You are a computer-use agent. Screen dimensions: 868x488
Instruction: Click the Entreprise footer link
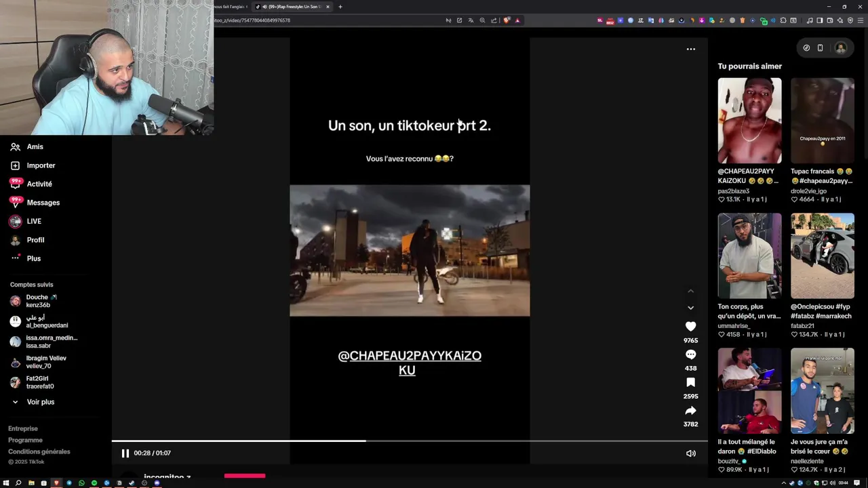point(23,428)
